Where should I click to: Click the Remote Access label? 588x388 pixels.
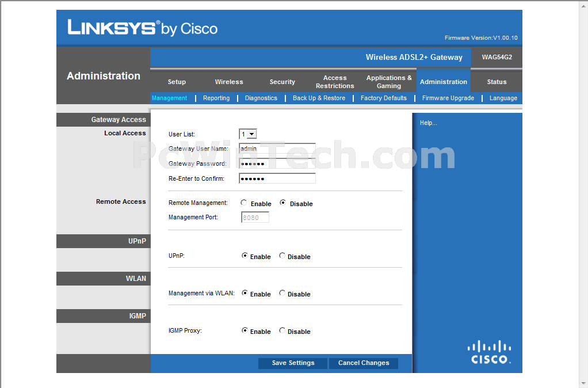(x=121, y=201)
